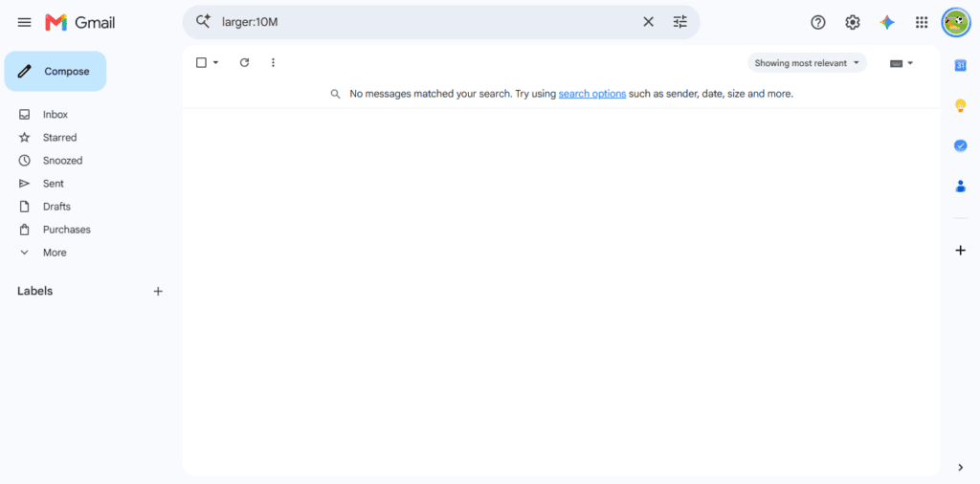
Task: Open Google Tasks side panel icon
Action: tap(961, 145)
